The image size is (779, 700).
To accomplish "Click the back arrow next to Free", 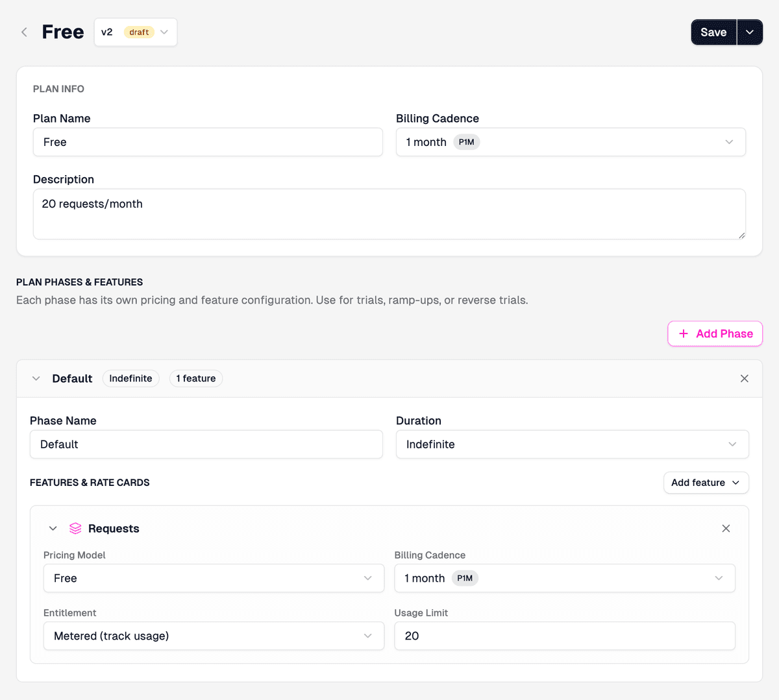I will point(24,31).
